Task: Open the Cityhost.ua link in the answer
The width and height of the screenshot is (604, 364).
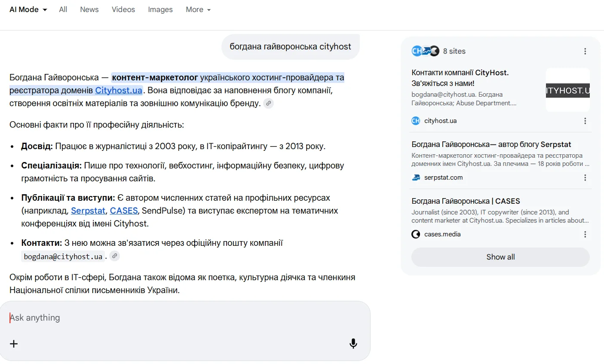Action: point(119,90)
